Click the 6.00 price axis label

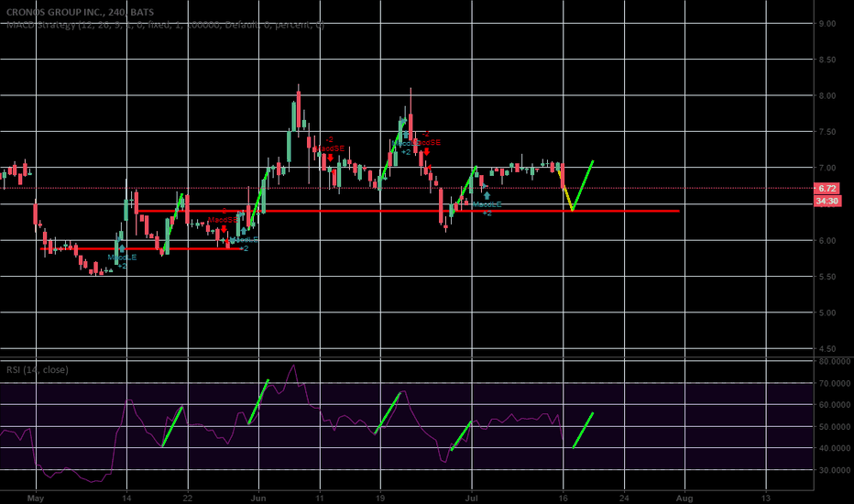[827, 240]
